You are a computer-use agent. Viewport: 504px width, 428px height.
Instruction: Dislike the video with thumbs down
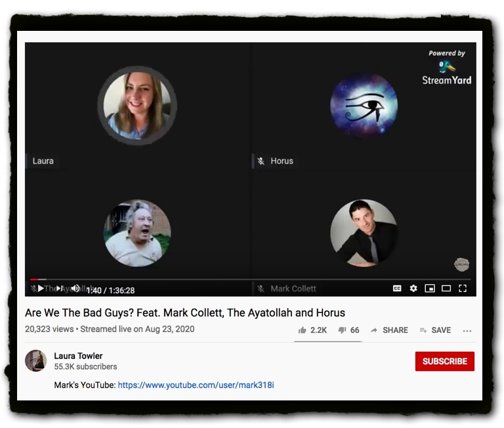point(348,330)
